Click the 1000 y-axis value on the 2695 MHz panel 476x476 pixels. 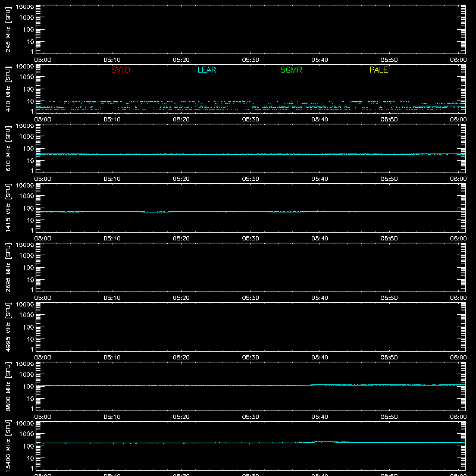[27, 256]
